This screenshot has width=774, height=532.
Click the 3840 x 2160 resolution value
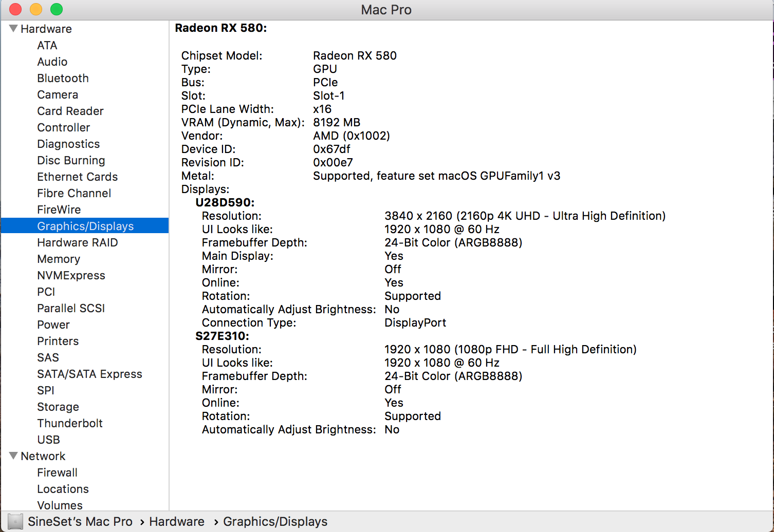coord(525,216)
